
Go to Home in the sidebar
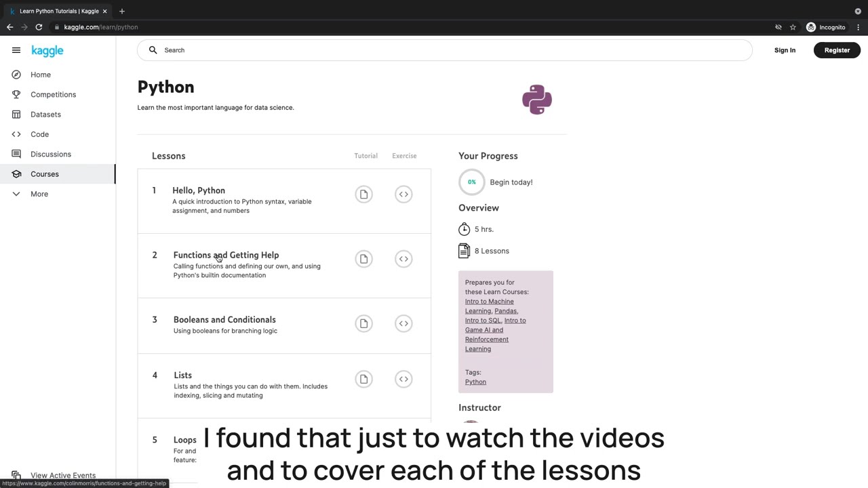pyautogui.click(x=41, y=75)
